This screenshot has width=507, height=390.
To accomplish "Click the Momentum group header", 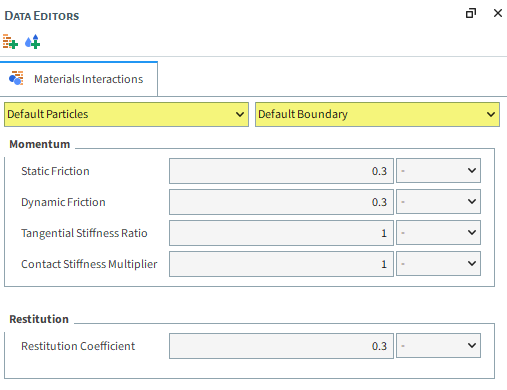I will [40, 144].
